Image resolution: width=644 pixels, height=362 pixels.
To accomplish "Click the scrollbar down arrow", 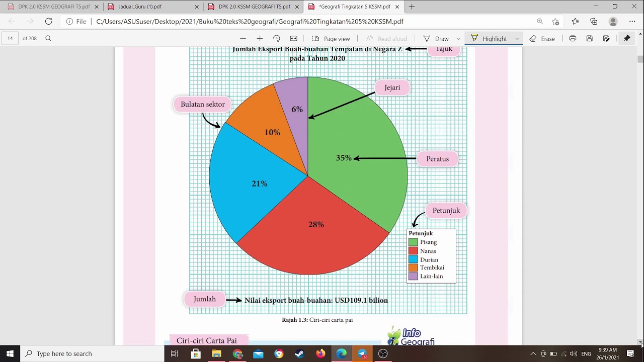I will click(640, 342).
